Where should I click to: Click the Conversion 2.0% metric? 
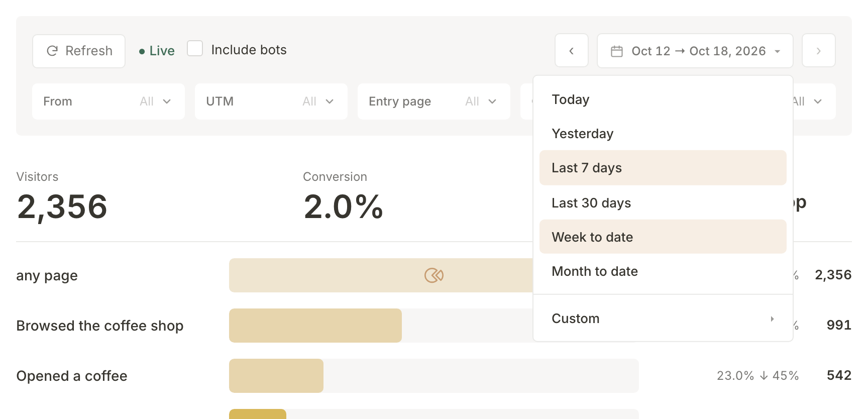point(343,197)
